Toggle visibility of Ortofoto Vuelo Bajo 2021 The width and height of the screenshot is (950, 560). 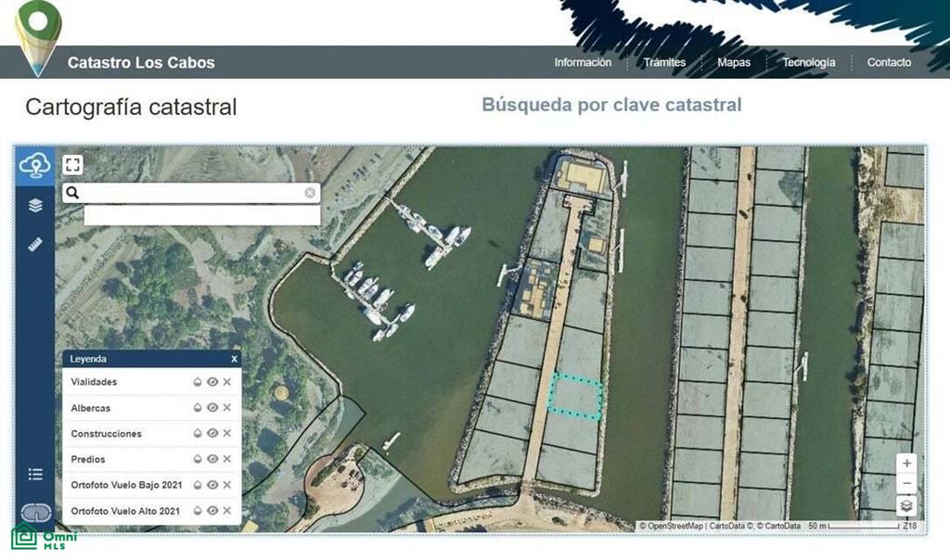tap(212, 485)
